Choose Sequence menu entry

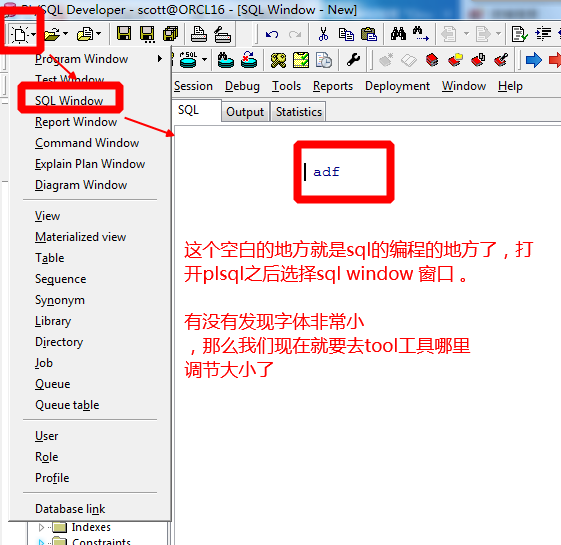60,279
